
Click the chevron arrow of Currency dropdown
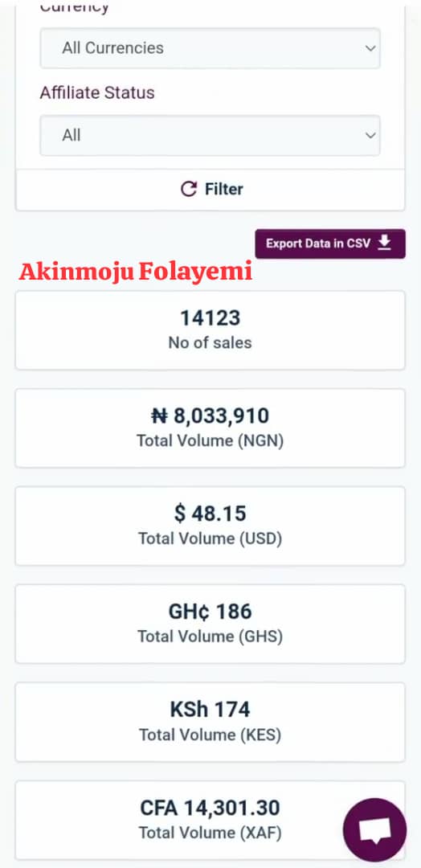370,48
